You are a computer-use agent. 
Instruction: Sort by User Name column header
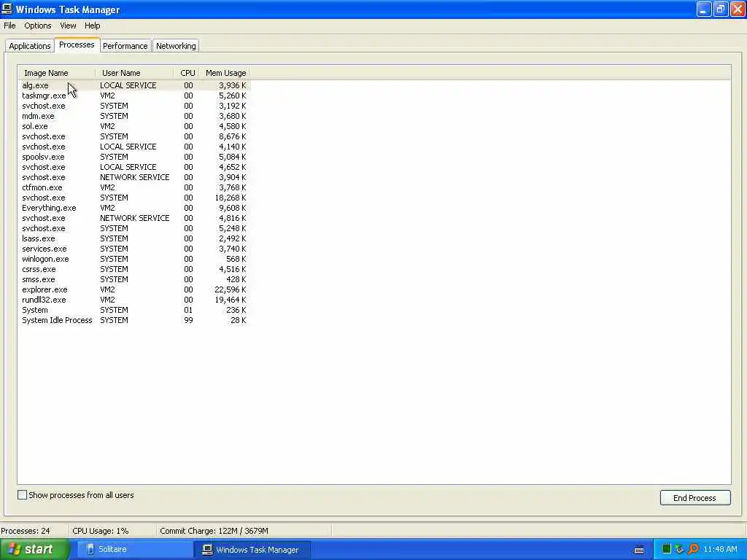tap(134, 73)
